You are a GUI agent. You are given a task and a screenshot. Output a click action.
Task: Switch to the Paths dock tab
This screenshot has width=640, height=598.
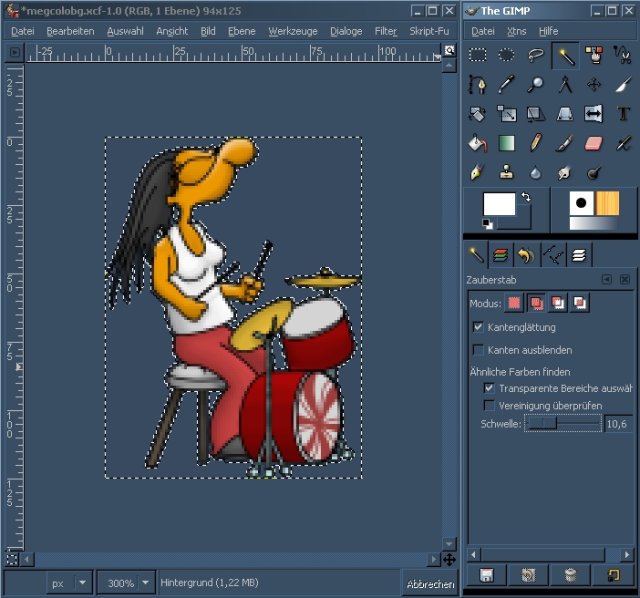pyautogui.click(x=553, y=255)
